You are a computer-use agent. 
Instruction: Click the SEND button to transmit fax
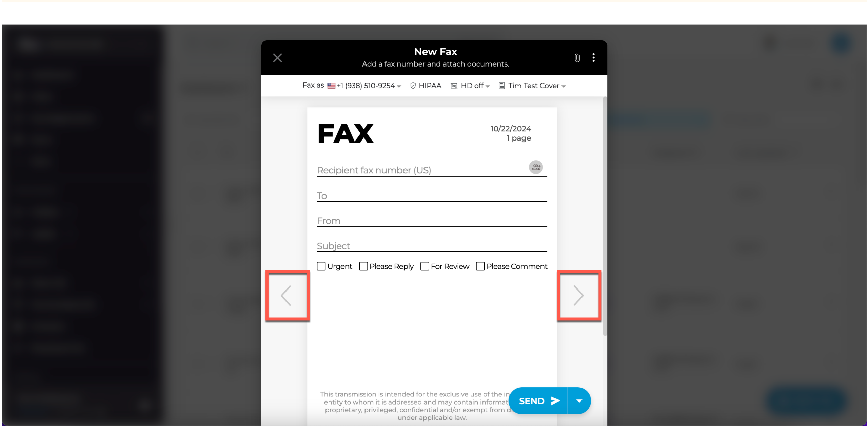pyautogui.click(x=538, y=400)
